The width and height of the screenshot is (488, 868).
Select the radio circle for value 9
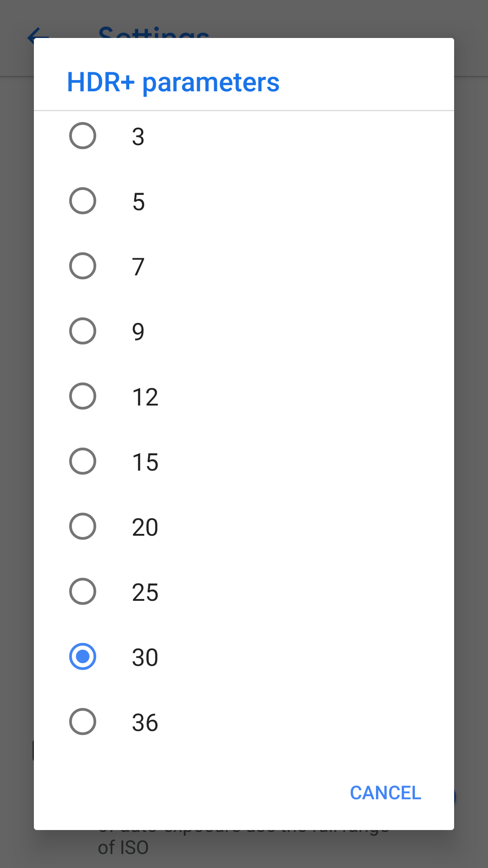pos(83,331)
